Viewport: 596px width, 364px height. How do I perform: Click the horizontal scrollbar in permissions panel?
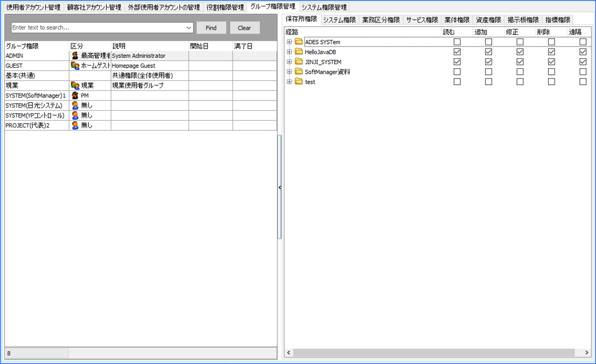click(x=434, y=353)
